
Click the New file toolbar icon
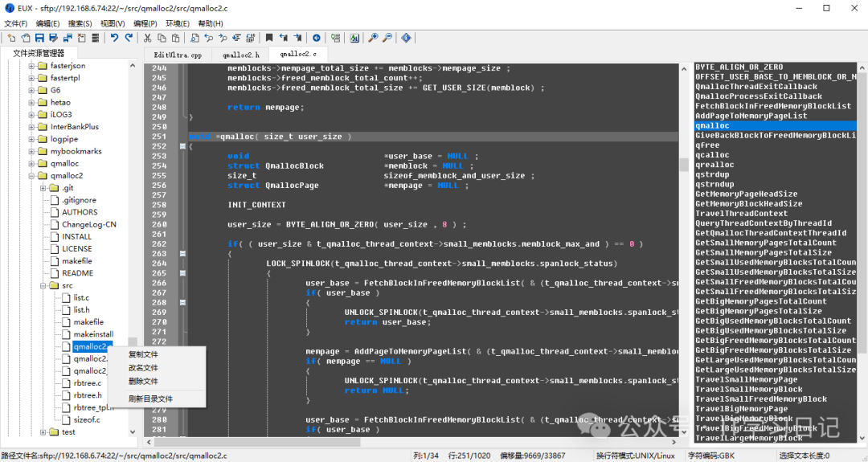pos(12,38)
